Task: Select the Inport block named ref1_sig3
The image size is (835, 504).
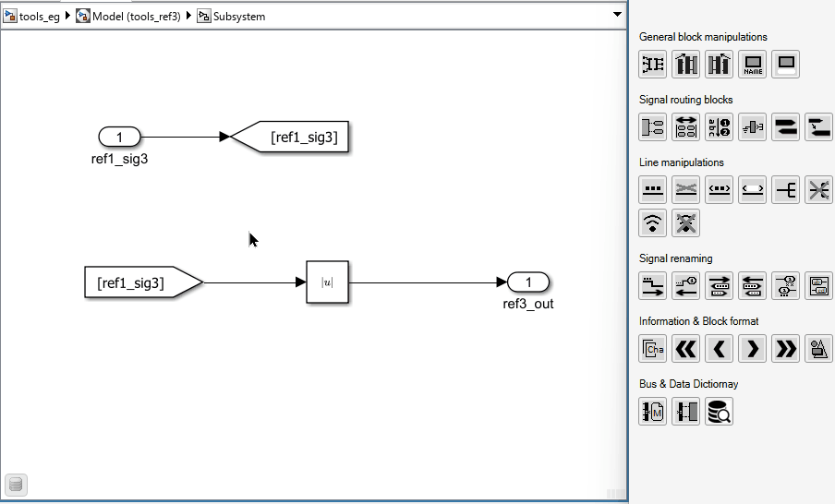Action: click(x=119, y=137)
